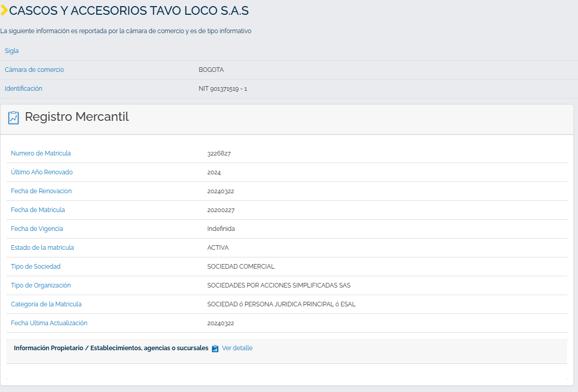Select the Identificación field label
Viewport: 578px width, 392px height.
(23, 89)
